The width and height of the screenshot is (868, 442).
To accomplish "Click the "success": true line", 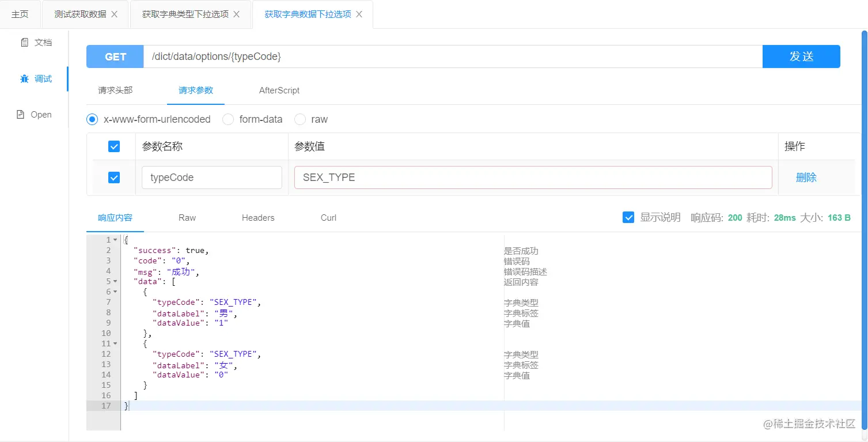I will (170, 251).
